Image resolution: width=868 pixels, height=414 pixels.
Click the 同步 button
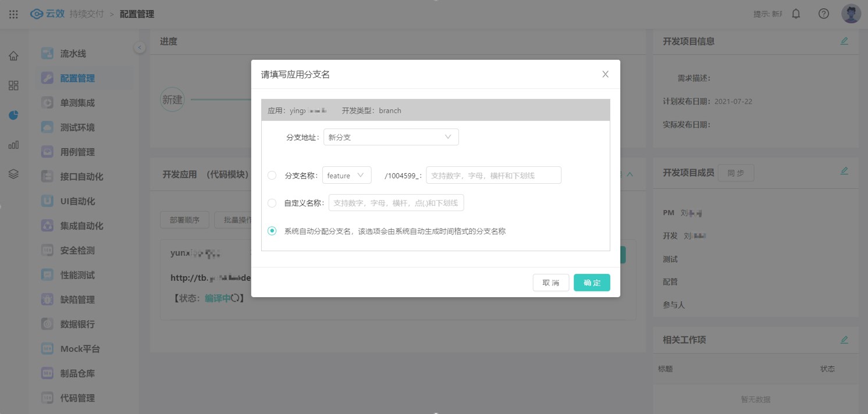pyautogui.click(x=736, y=173)
